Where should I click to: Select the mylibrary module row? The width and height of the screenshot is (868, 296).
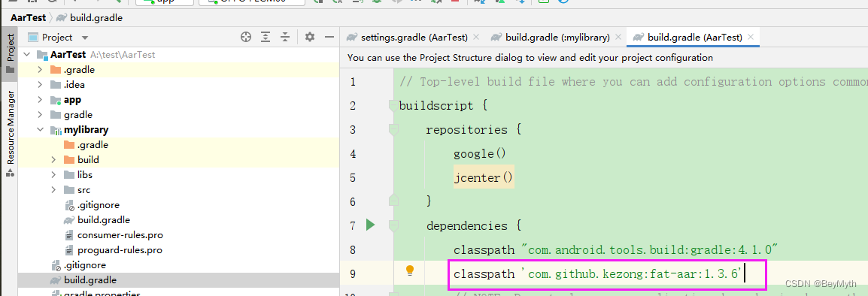point(178,130)
